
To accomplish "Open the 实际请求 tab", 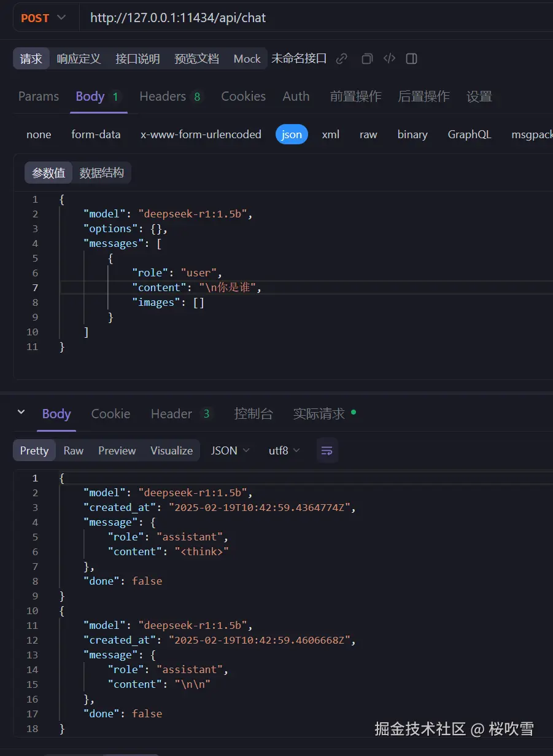I will click(x=325, y=414).
